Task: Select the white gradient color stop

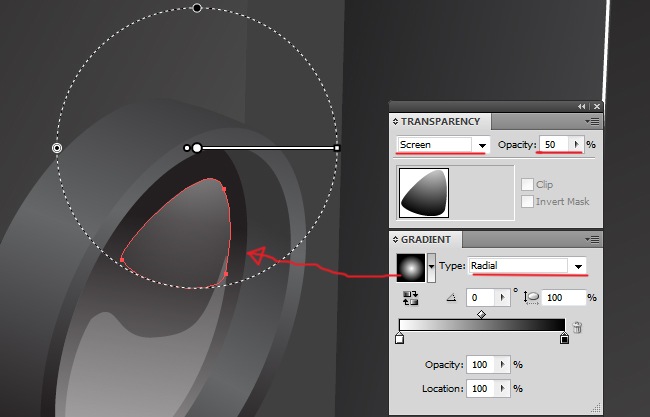Action: pyautogui.click(x=399, y=338)
